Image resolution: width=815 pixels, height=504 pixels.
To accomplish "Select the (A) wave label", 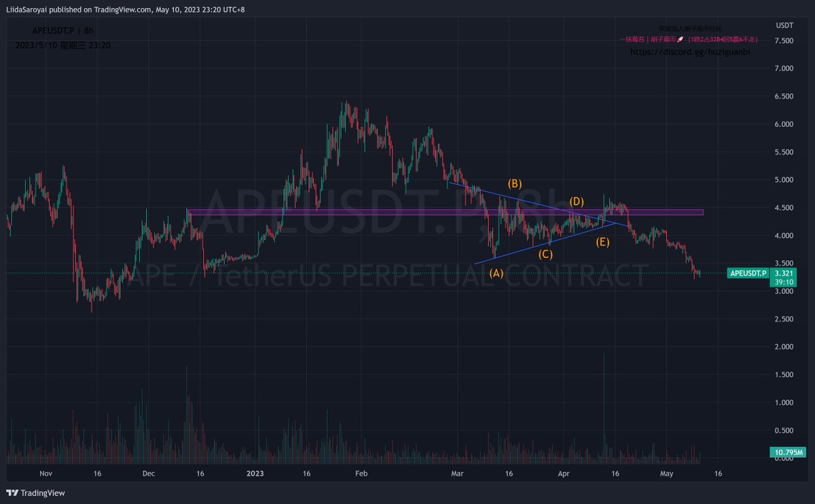I will pos(496,273).
